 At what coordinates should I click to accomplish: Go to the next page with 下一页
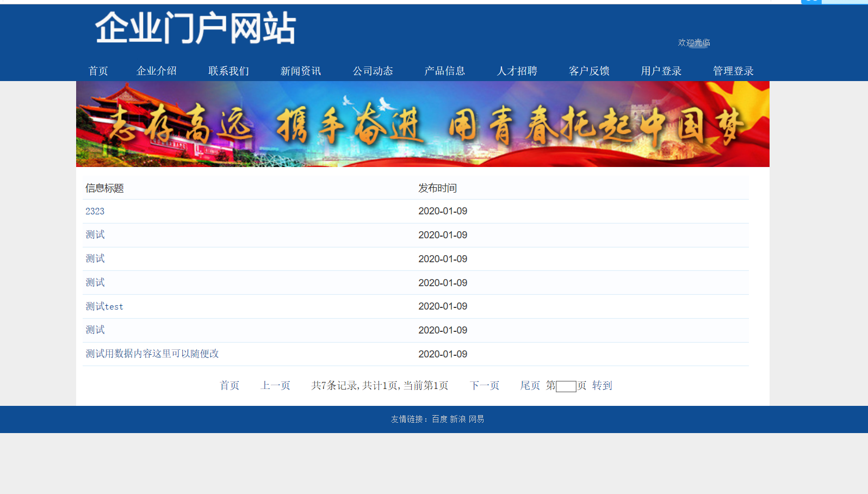click(x=485, y=386)
